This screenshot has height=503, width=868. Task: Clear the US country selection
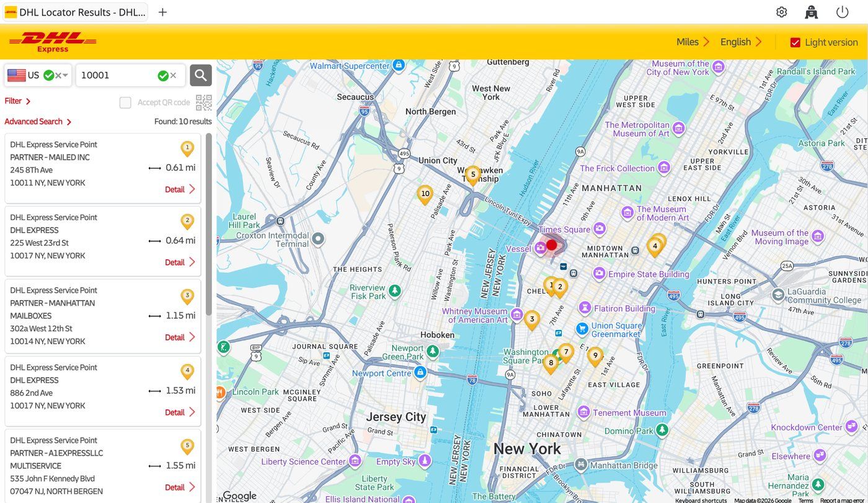click(58, 76)
